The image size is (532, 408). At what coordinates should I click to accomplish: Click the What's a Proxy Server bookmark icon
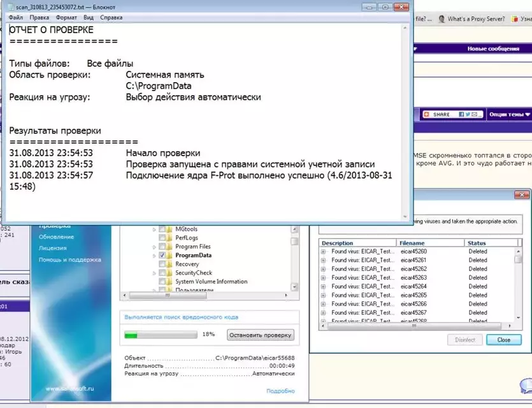click(442, 19)
